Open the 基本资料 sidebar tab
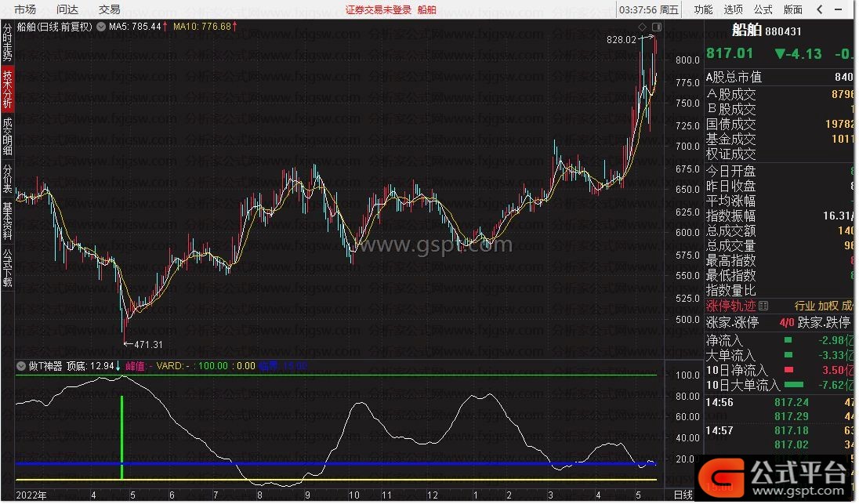Image resolution: width=859 pixels, height=504 pixels. (x=7, y=221)
